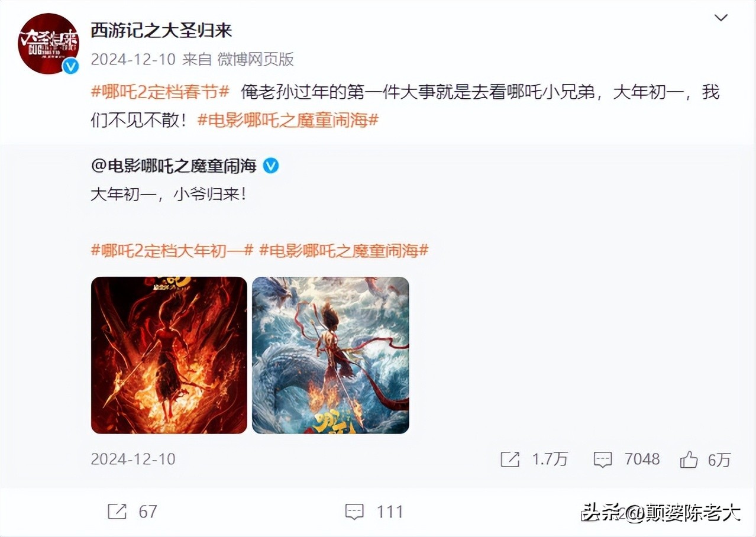
Task: Click verified badge on 大圣归来 avatar
Action: pos(70,66)
